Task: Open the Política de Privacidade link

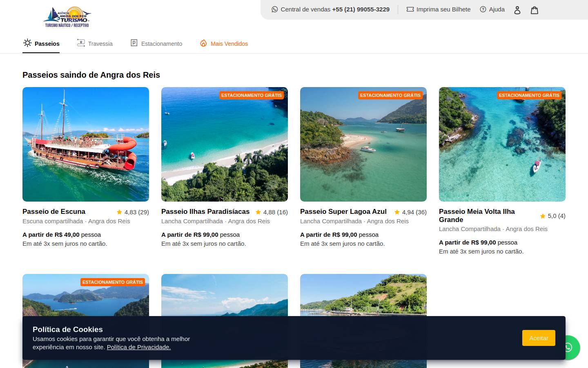Action: pyautogui.click(x=139, y=347)
